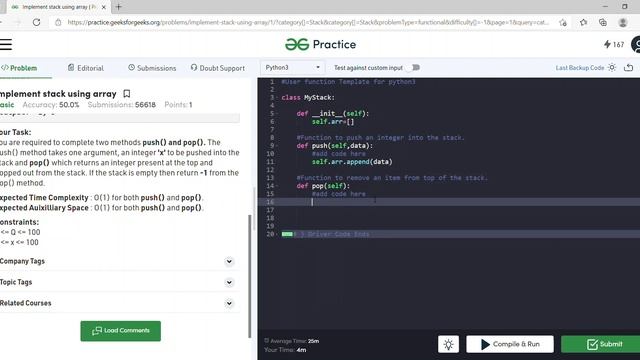Expand folded Driver Code at line 20
Screen dimensions: 640x360
287,234
